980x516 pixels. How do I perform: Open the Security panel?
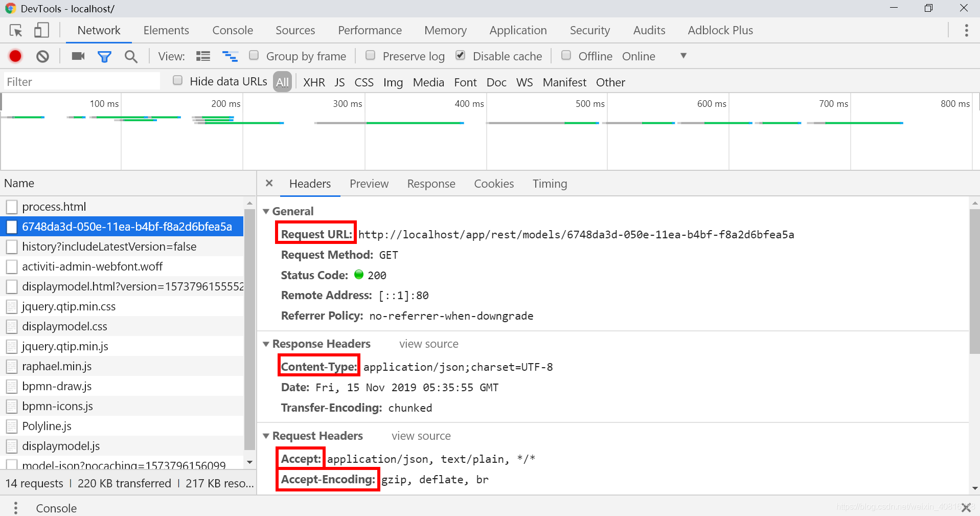click(x=590, y=30)
